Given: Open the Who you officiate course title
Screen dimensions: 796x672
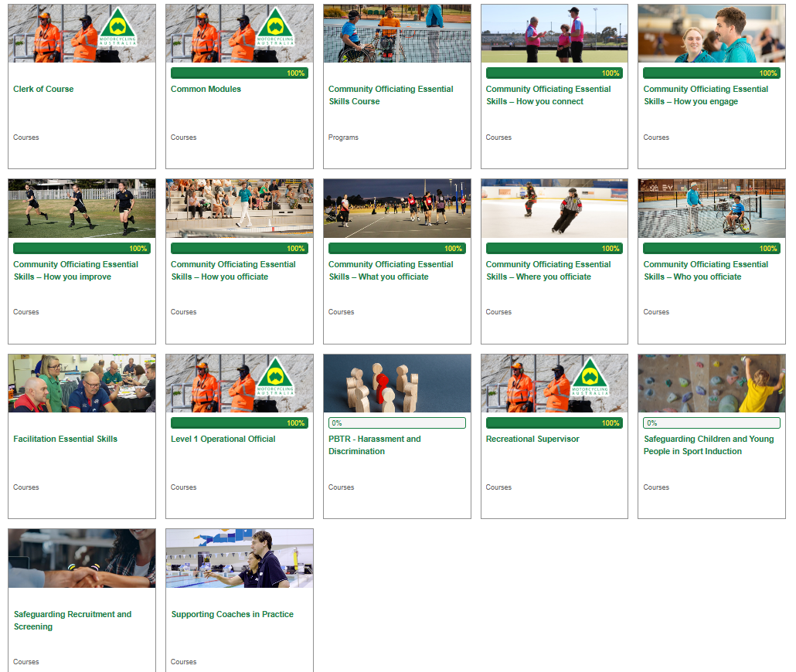Looking at the screenshot, I should (706, 270).
